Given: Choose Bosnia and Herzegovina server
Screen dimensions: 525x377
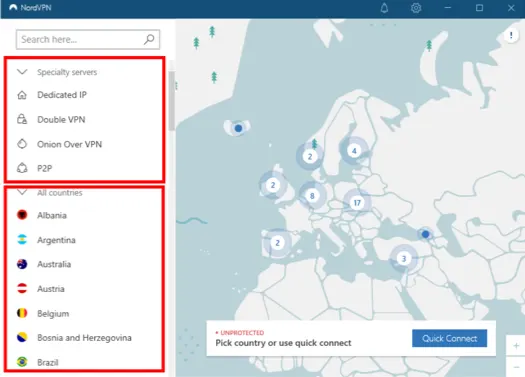Looking at the screenshot, I should (84, 338).
